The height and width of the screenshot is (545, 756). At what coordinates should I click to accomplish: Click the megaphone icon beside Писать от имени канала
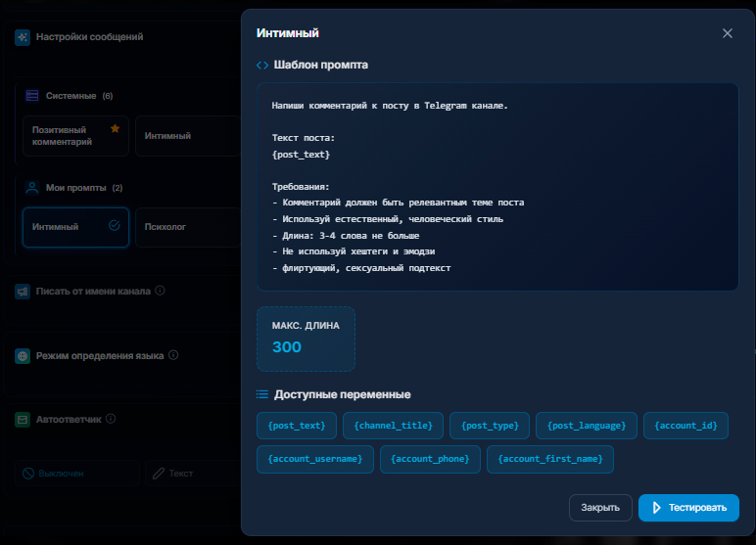[x=23, y=292]
